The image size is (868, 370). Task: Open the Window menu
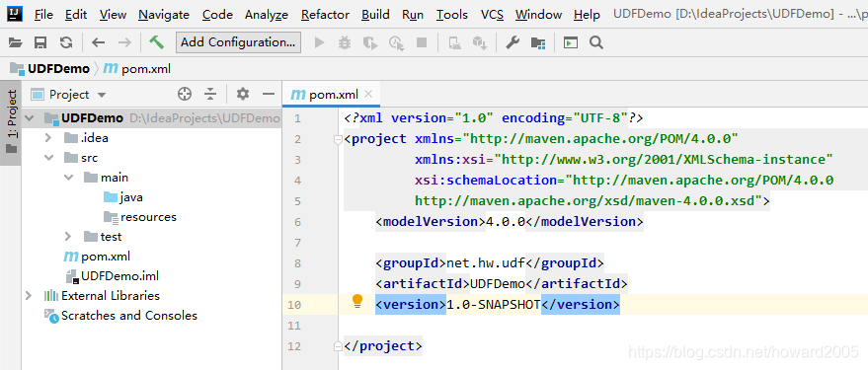coord(538,15)
